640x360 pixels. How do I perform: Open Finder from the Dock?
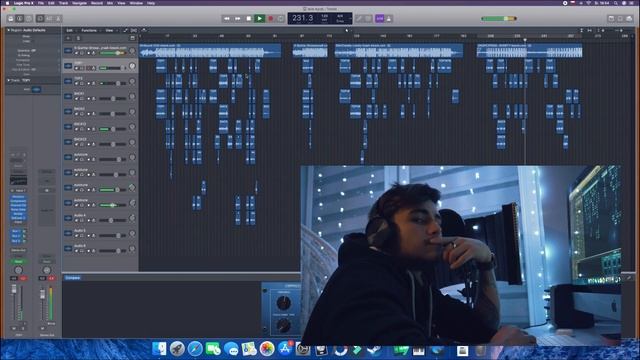point(159,349)
